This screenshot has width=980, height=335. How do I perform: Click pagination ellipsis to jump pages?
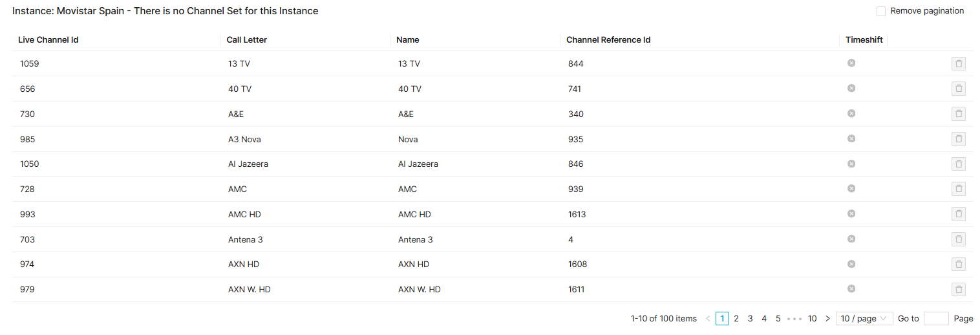tap(795, 318)
